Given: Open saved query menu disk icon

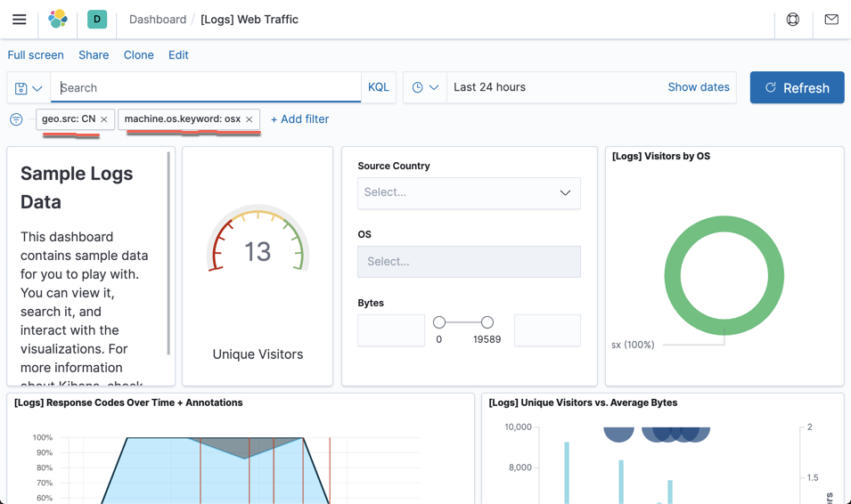Looking at the screenshot, I should coord(29,88).
